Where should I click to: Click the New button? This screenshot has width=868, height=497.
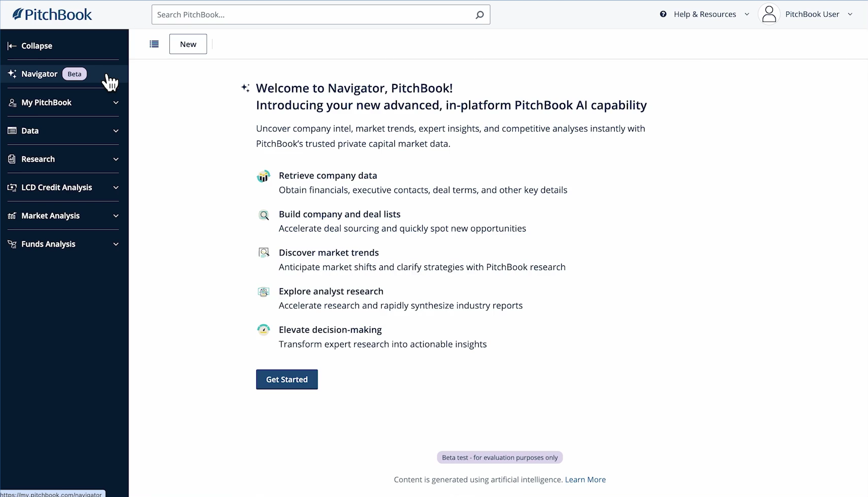pos(188,44)
